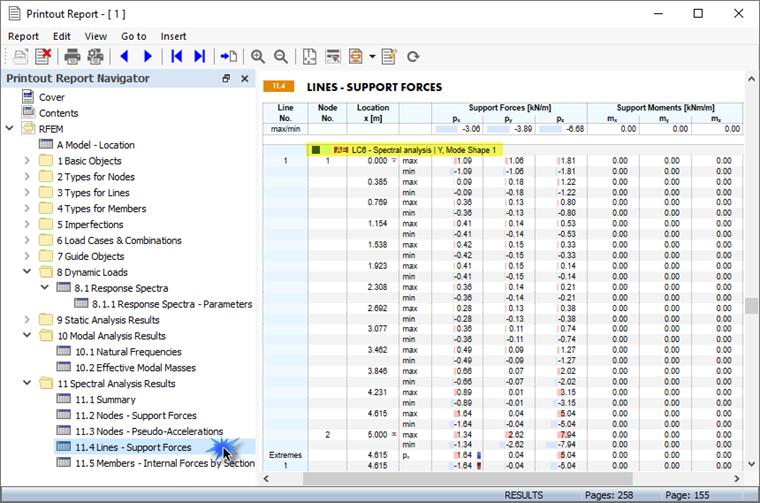The width and height of the screenshot is (760, 503).
Task: Open the Insert menu
Action: pos(172,36)
